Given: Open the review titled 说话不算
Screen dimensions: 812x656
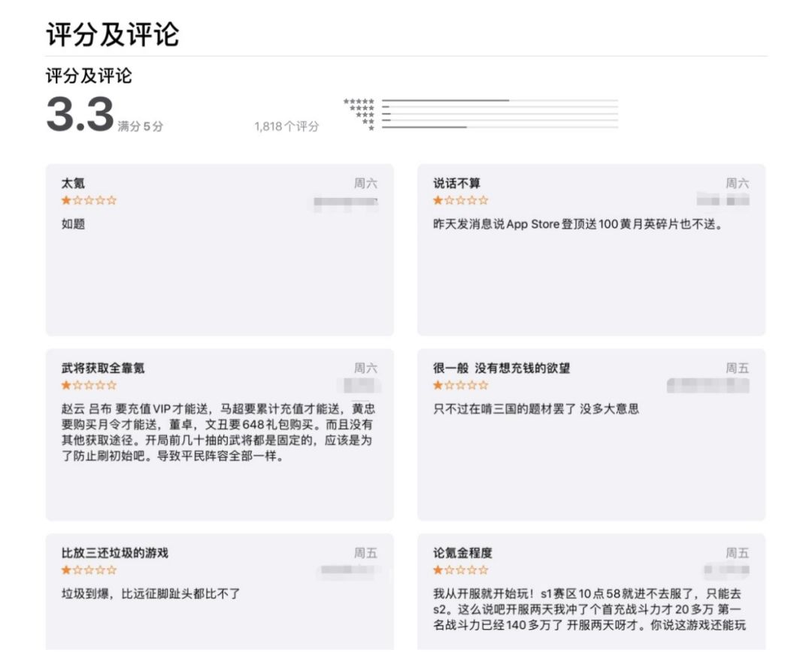Looking at the screenshot, I should (592, 250).
